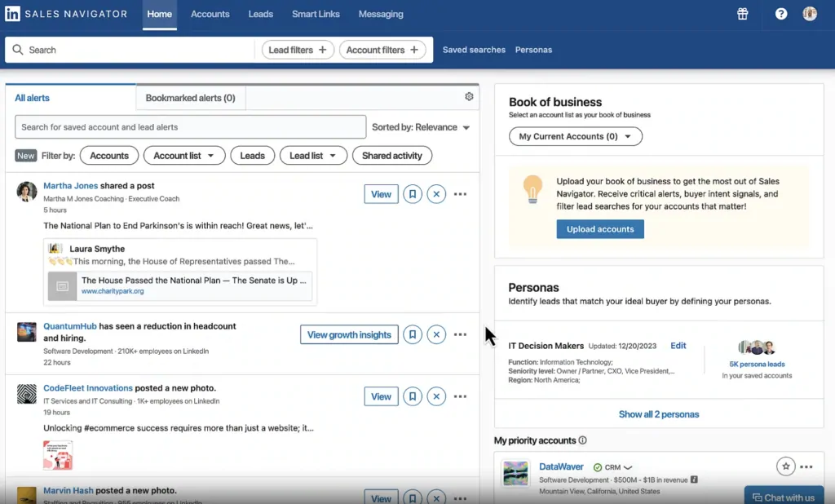Open the Leads nav tab
Image resolution: width=835 pixels, height=504 pixels.
point(261,15)
